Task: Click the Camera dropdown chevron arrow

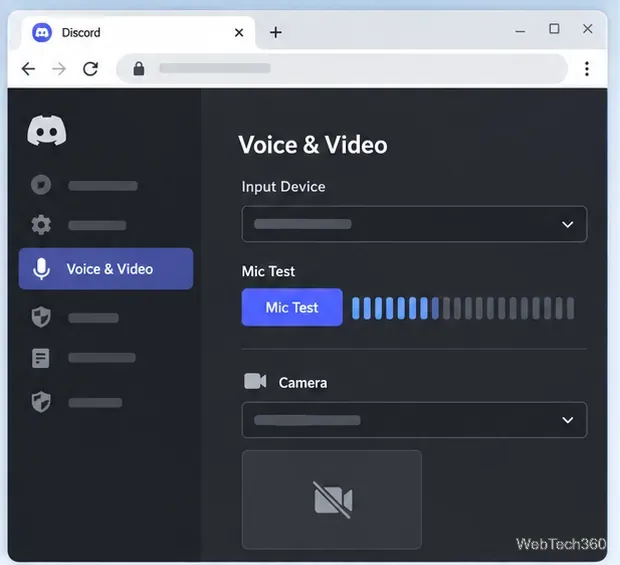Action: (568, 420)
